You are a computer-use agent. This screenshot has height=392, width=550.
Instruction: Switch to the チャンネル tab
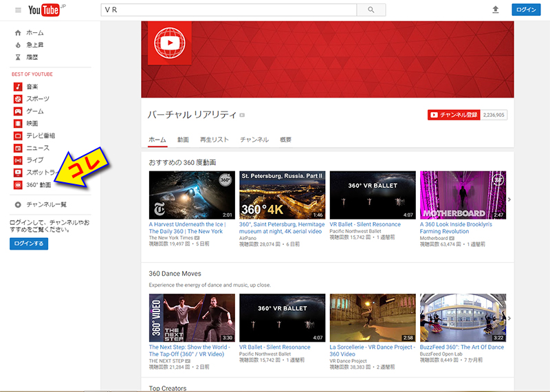pos(254,140)
